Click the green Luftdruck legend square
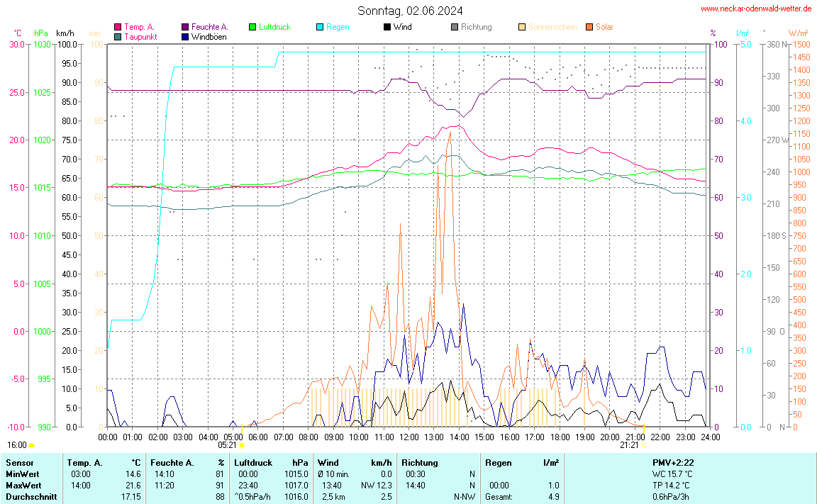Viewport: 817px width, 504px height. pos(252,27)
